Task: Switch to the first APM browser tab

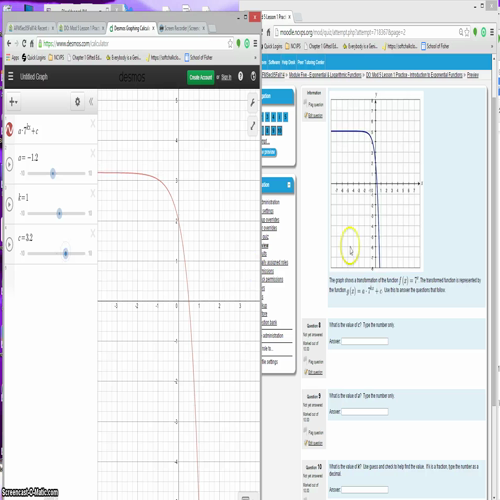Action: (31, 28)
